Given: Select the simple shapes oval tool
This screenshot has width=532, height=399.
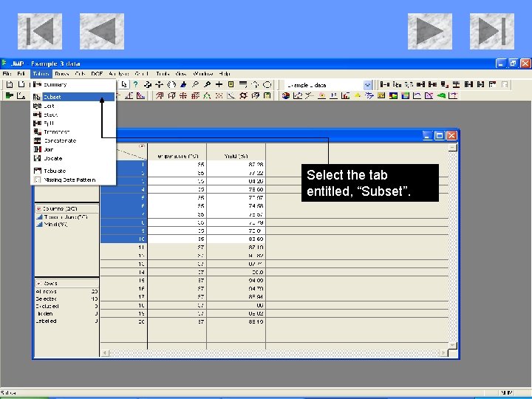Looking at the screenshot, I should coord(267,84).
